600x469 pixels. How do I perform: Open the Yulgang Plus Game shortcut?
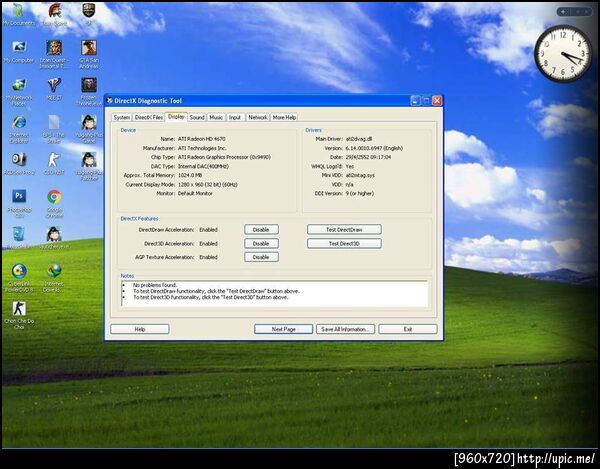coord(89,128)
